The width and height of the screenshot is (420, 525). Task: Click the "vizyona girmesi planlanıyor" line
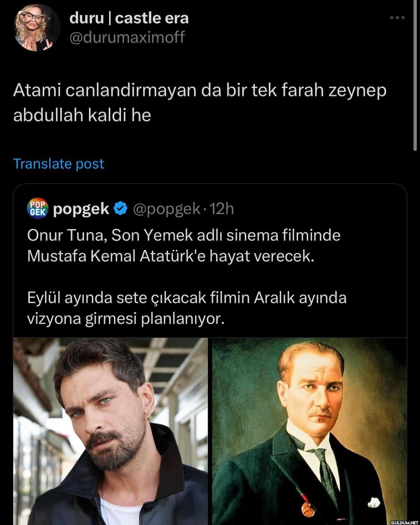point(126,319)
